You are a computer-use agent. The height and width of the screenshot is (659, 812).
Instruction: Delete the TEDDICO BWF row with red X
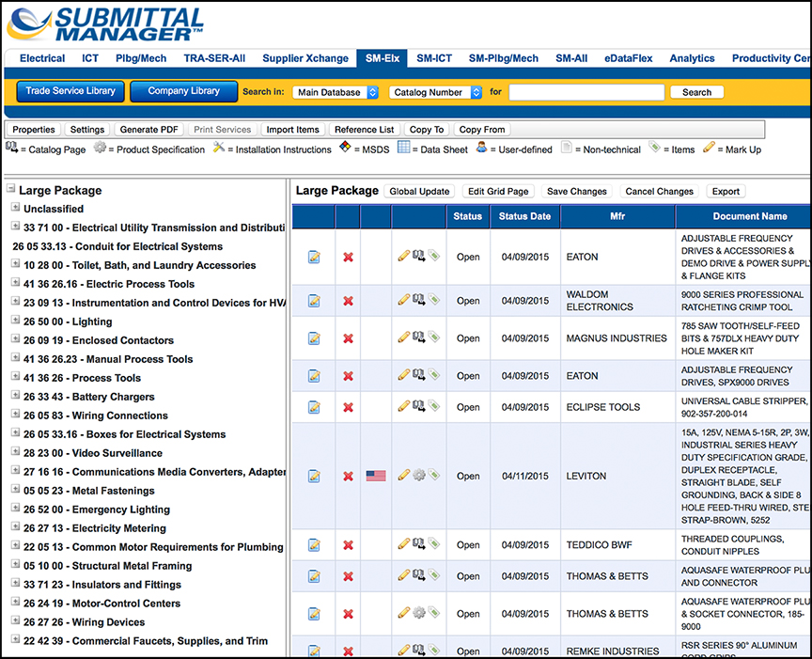[348, 545]
